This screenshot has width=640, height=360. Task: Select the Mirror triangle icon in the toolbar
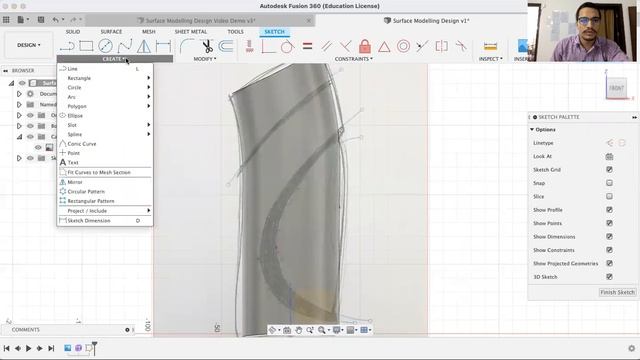click(x=144, y=46)
